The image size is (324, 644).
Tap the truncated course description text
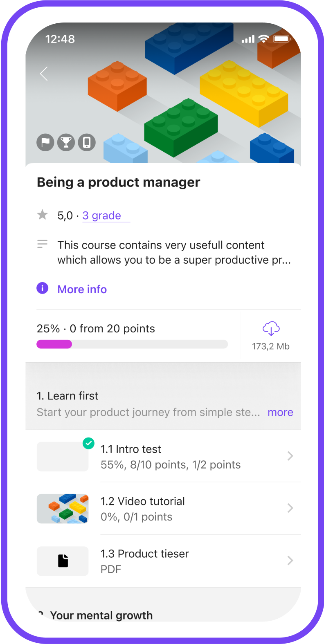(x=174, y=252)
